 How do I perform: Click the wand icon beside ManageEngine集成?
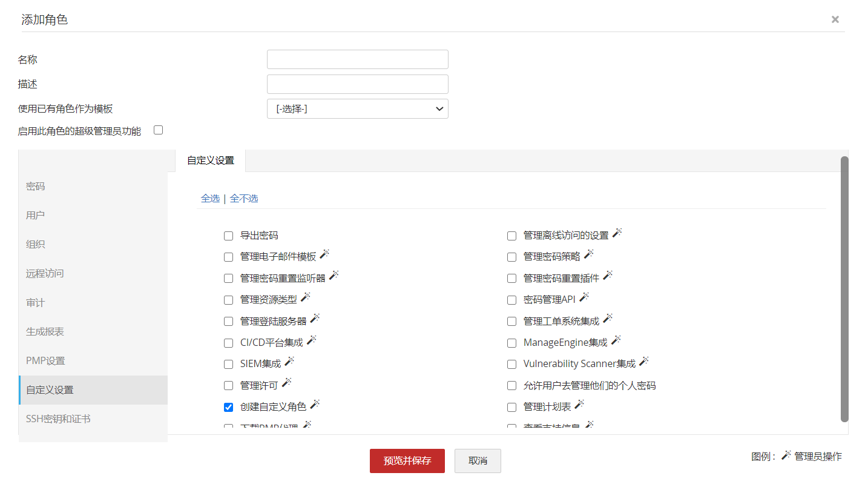coord(616,340)
